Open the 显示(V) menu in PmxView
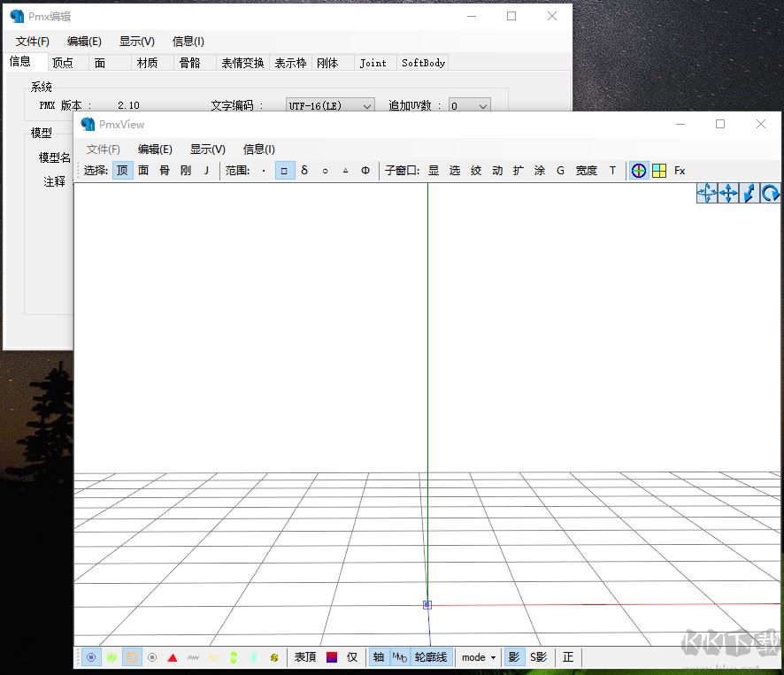The height and width of the screenshot is (675, 784). 207,149
